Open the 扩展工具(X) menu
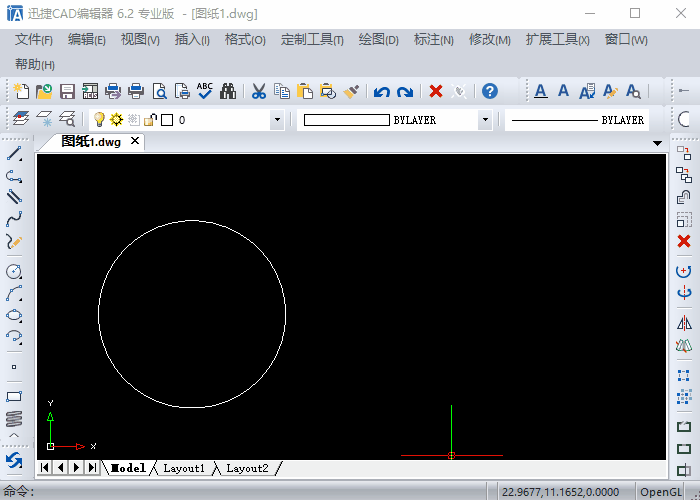Screen dimensions: 700x500 tap(558, 40)
